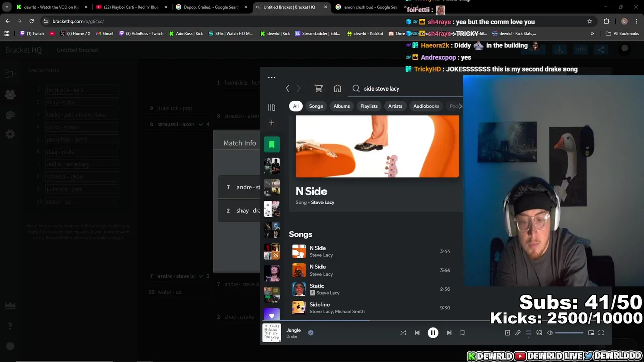Open the Now Playing view icon
The image size is (644, 362).
507,333
